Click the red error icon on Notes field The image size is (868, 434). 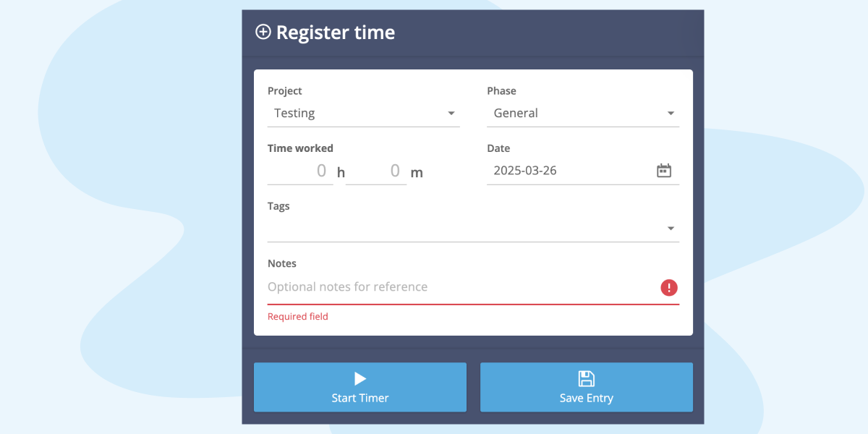[x=668, y=287]
